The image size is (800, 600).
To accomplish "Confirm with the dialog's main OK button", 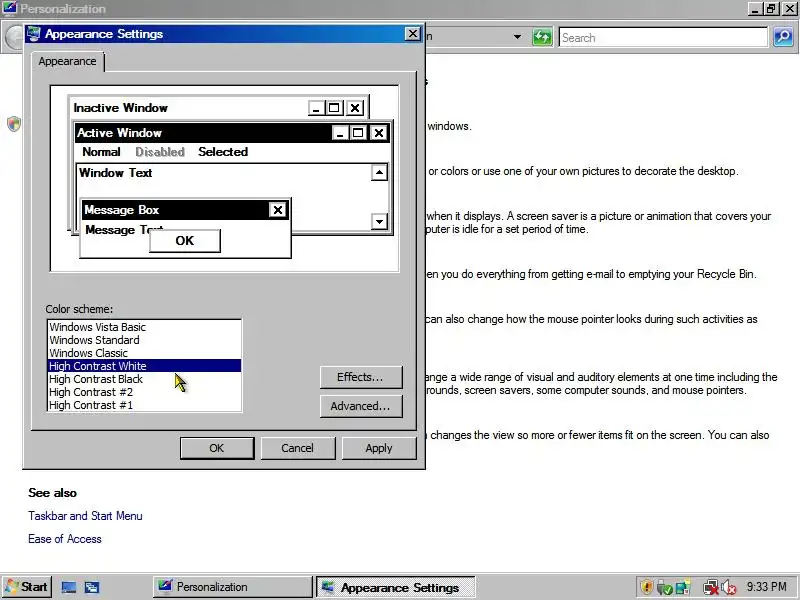I will pos(217,448).
